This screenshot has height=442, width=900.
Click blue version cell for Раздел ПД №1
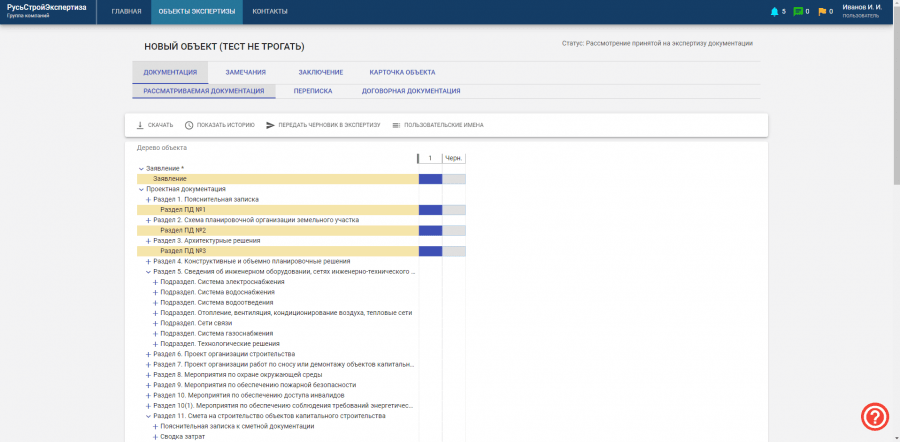tap(430, 210)
